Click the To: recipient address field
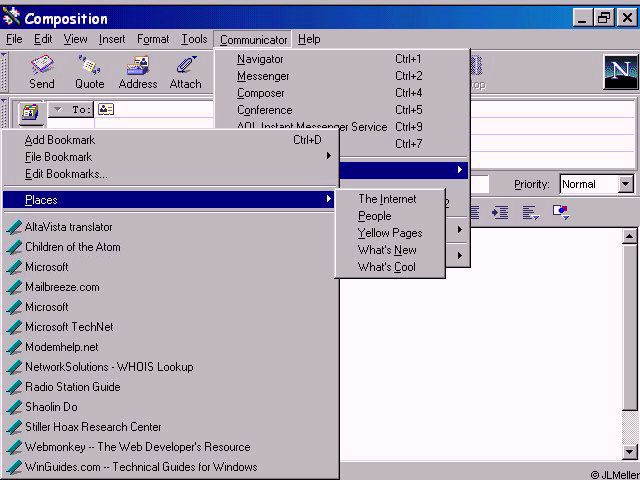Viewport: 640px width, 480px height. 163,109
